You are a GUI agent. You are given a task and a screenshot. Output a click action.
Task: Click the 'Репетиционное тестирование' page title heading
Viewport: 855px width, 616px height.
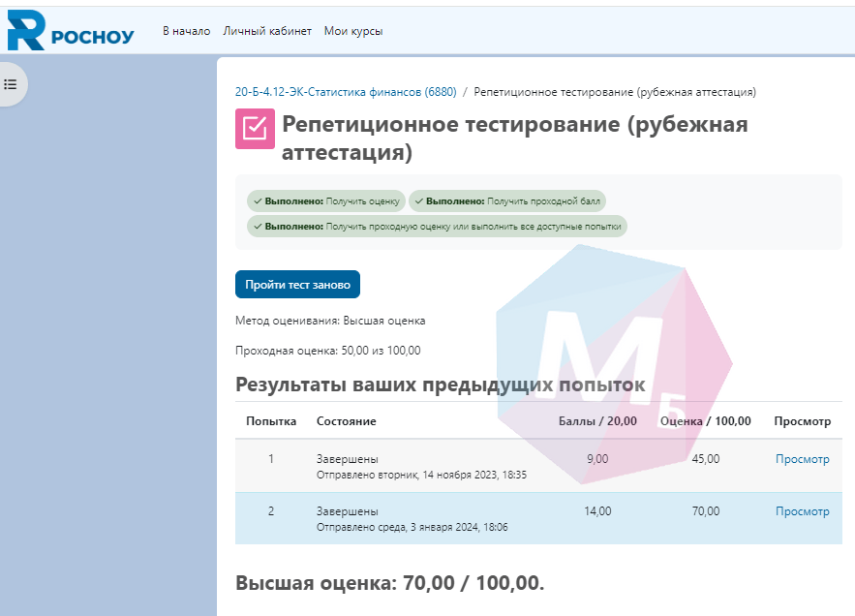[514, 139]
